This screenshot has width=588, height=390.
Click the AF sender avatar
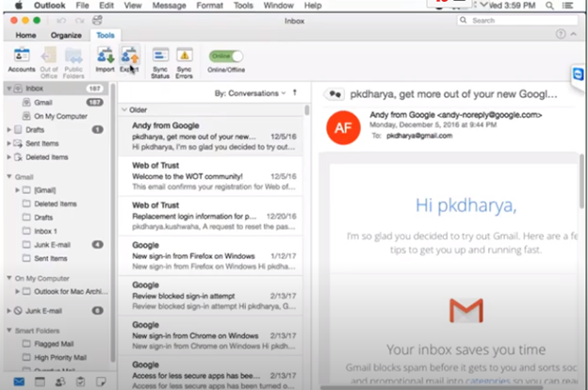(x=343, y=127)
